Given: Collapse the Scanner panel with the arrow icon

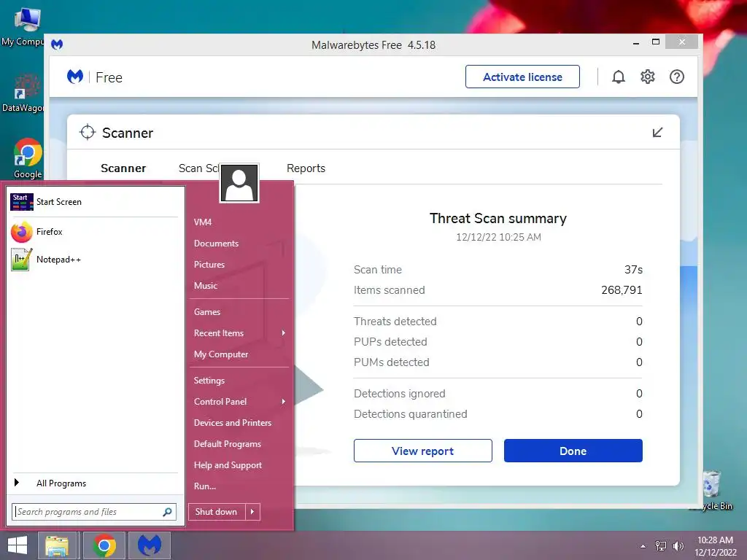Looking at the screenshot, I should click(x=657, y=133).
